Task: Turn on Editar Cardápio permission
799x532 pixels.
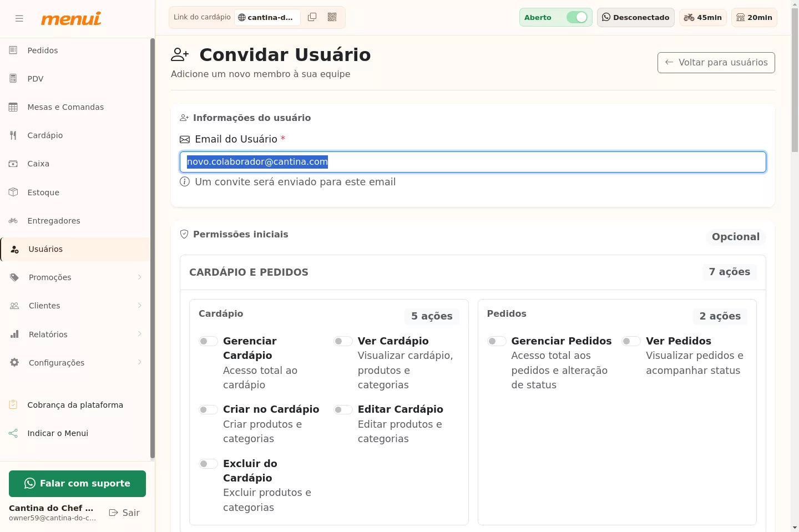Action: tap(343, 409)
